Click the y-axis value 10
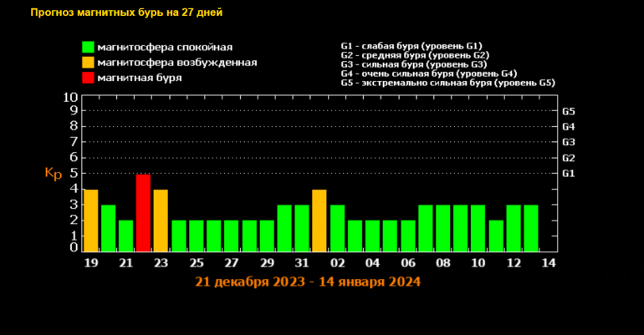Image resolution: width=644 pixels, height=335 pixels. (70, 97)
